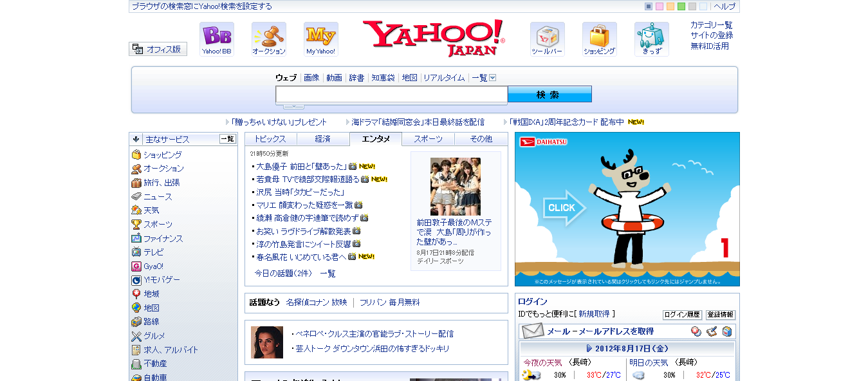Click the 不動産 house icon in sidebar

coord(136,364)
